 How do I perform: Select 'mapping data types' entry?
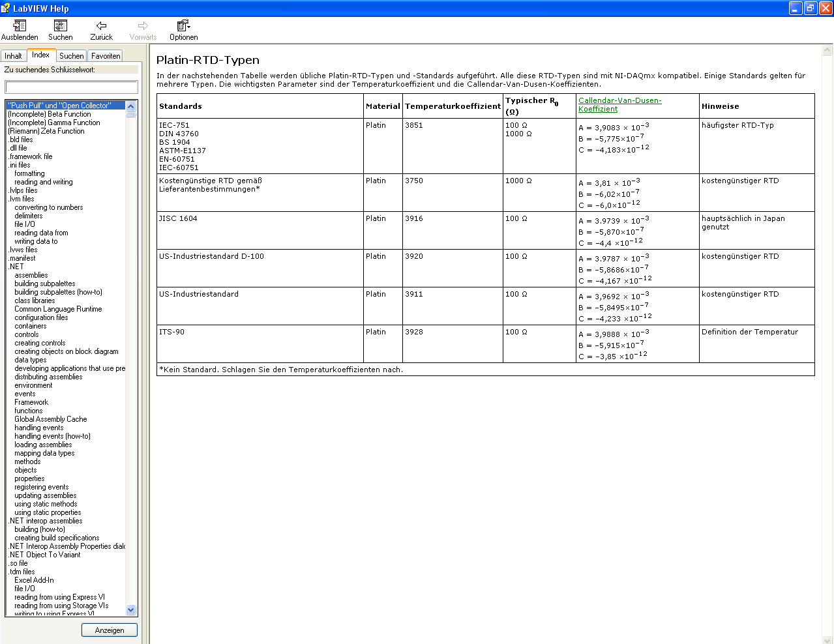(x=44, y=453)
